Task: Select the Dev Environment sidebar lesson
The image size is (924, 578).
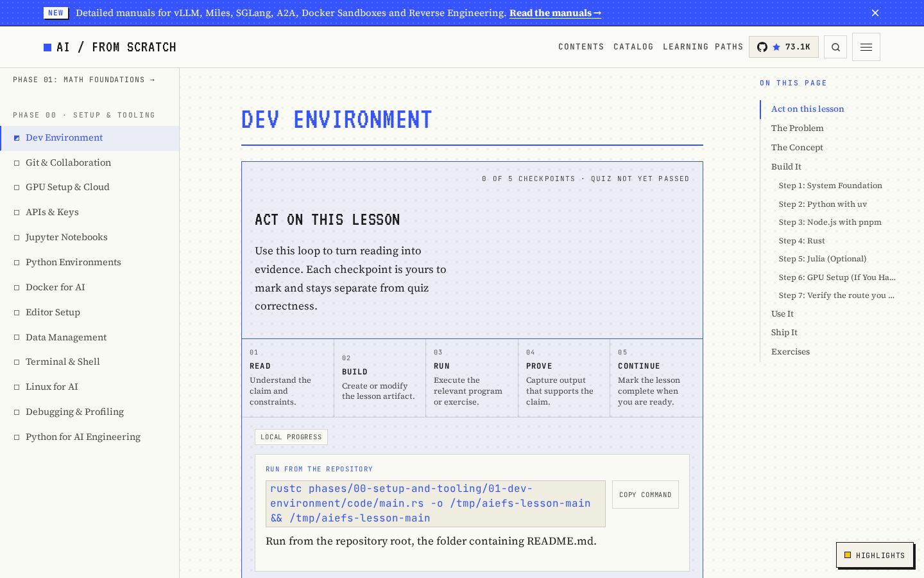Action: pyautogui.click(x=89, y=138)
